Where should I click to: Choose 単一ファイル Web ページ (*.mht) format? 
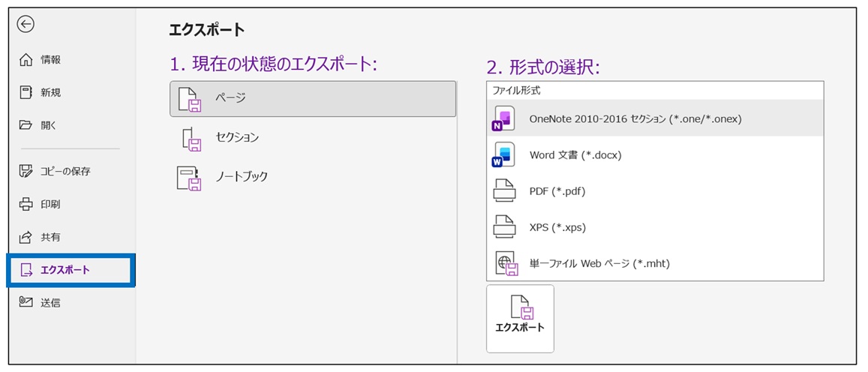coord(655,264)
